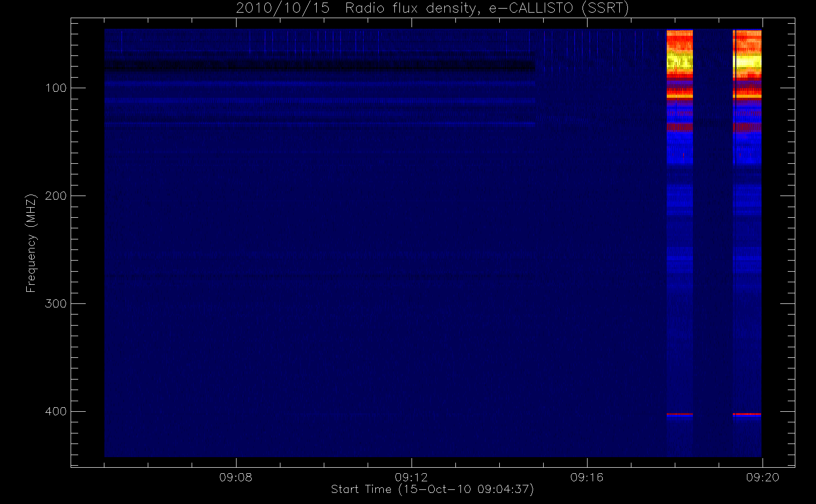The image size is (816, 504).
Task: Click the 09:12 time tick label
Action: (411, 477)
